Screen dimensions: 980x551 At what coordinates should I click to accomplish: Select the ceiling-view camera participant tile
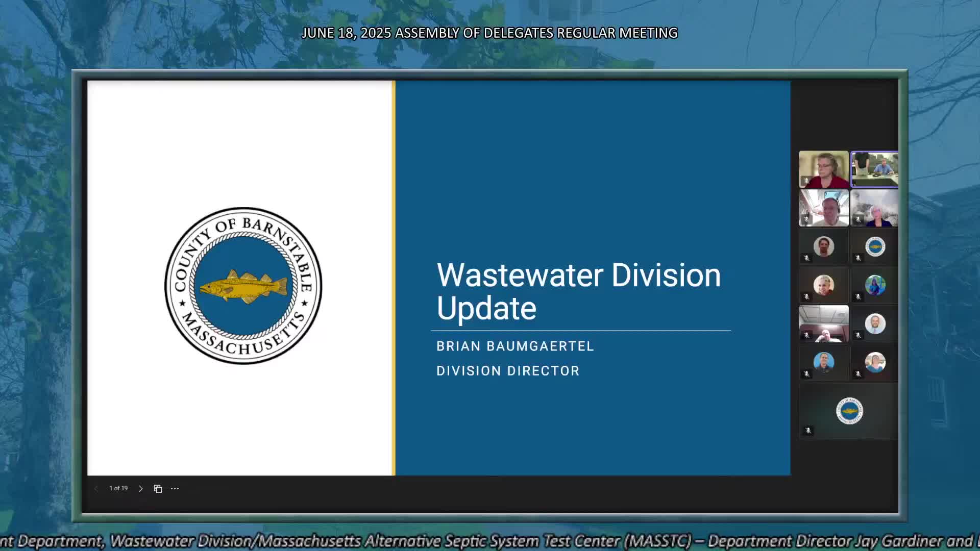[823, 323]
